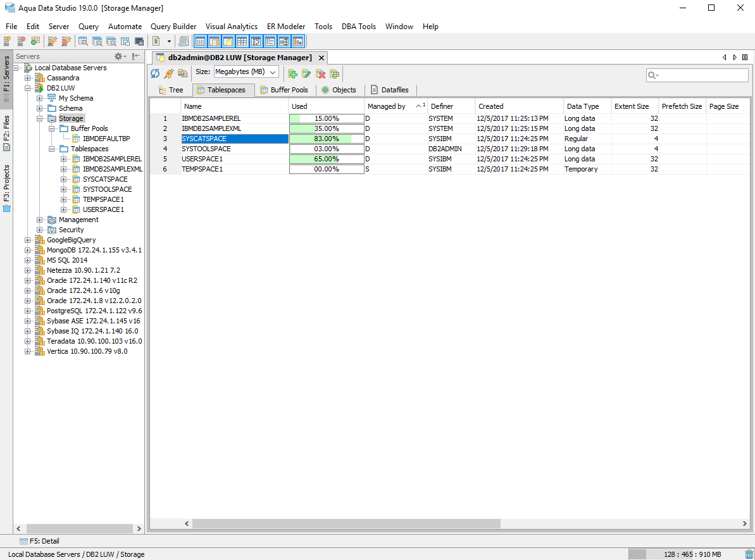Click the copy-style icon beside the Size label

click(x=182, y=73)
